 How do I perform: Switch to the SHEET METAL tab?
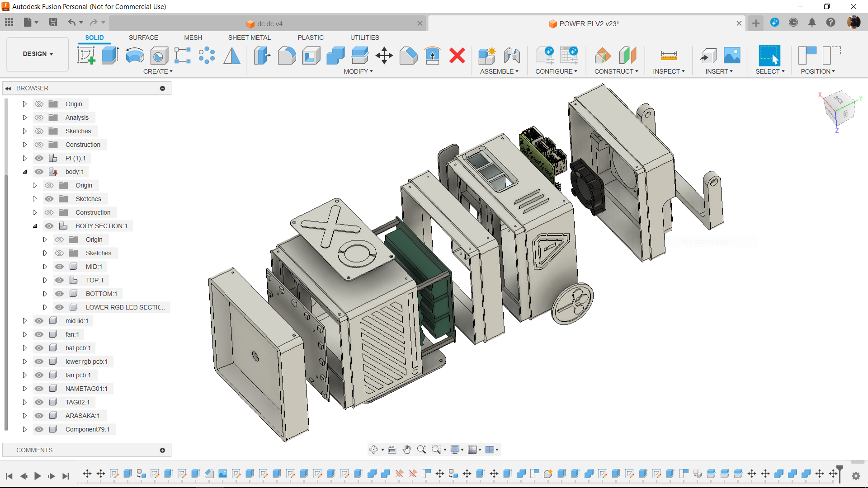click(x=249, y=38)
